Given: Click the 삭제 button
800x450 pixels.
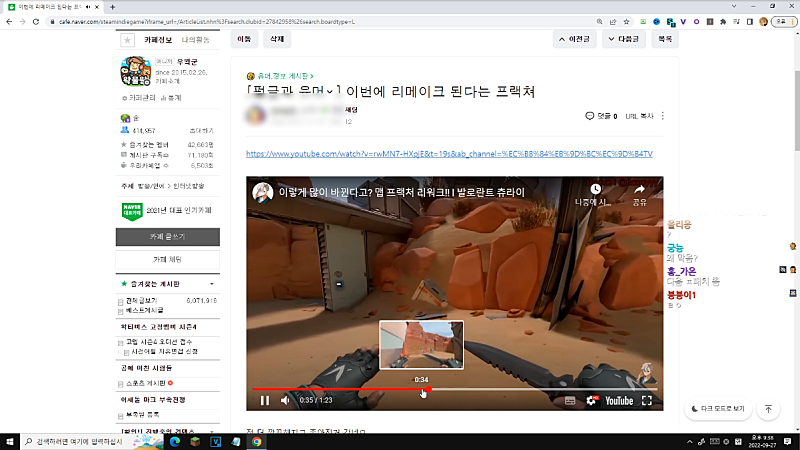Looking at the screenshot, I should tap(277, 39).
